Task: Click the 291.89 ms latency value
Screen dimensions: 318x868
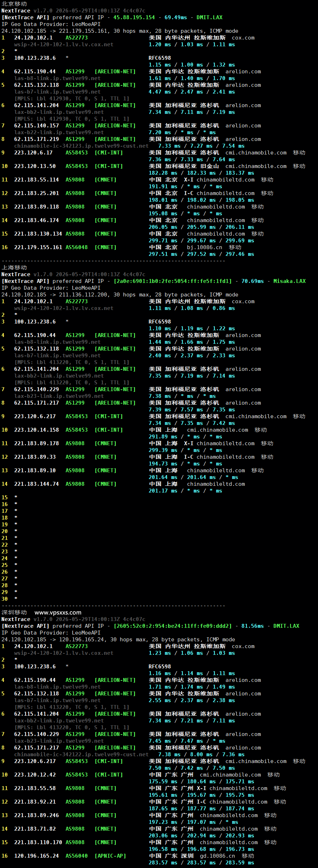Action: [x=163, y=436]
